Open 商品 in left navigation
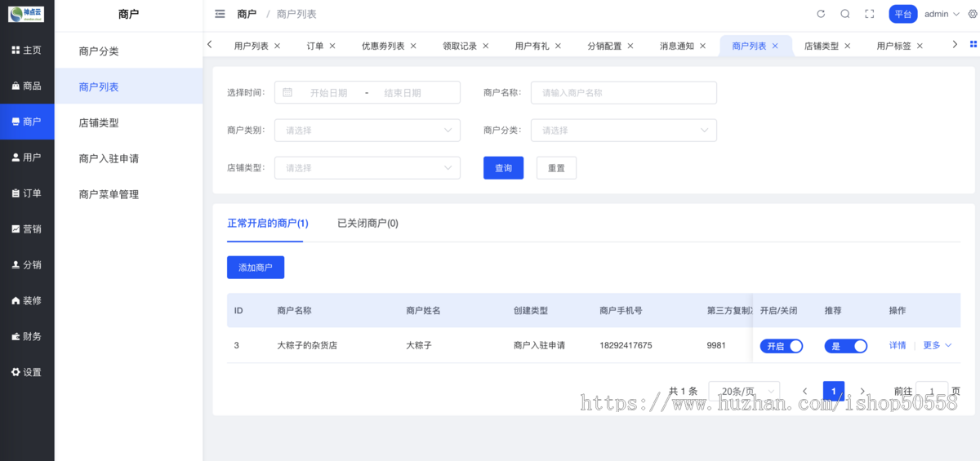Screen dimensions: 980x461 (x=27, y=86)
